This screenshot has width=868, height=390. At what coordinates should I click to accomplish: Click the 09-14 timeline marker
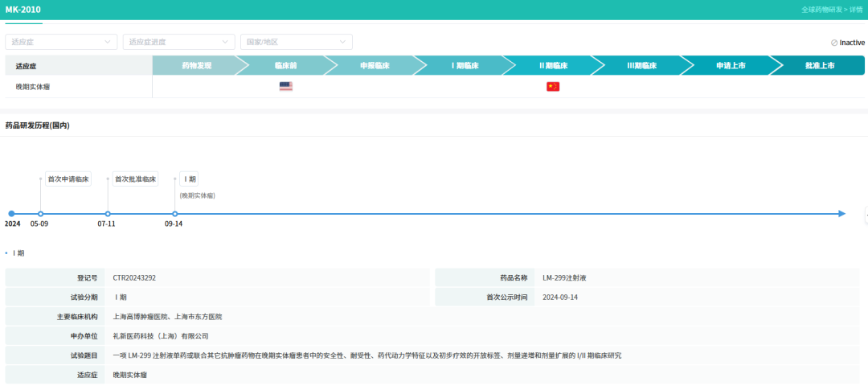[175, 214]
